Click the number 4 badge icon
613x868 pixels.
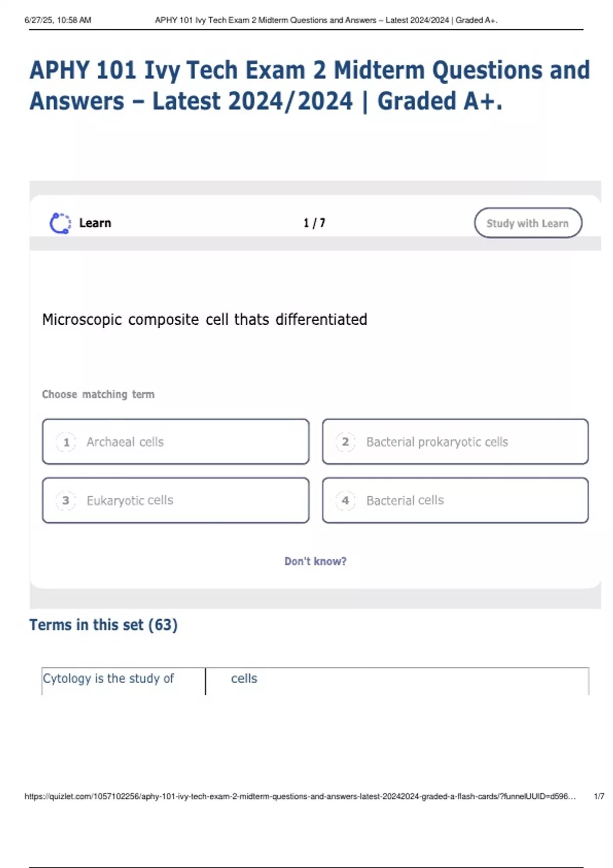coord(345,500)
